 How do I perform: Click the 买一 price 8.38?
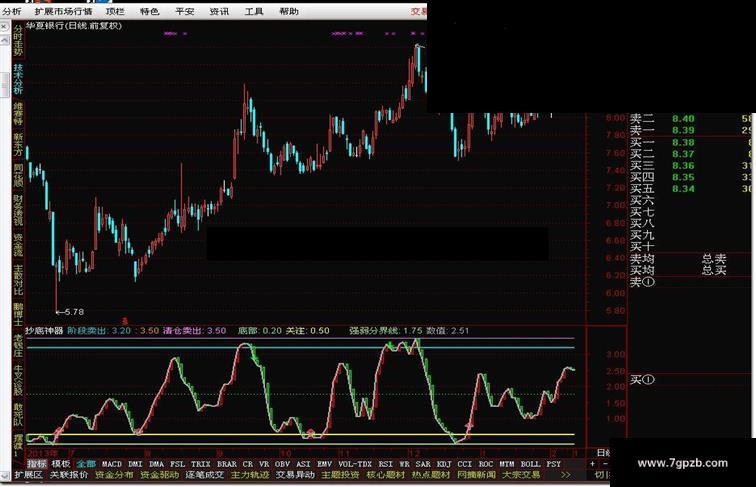point(683,142)
